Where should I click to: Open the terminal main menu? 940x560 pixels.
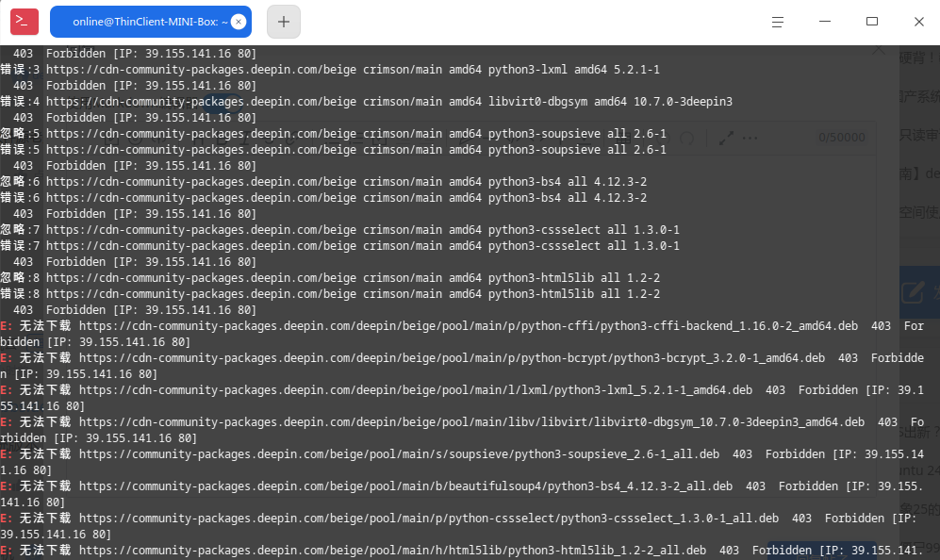[x=778, y=22]
